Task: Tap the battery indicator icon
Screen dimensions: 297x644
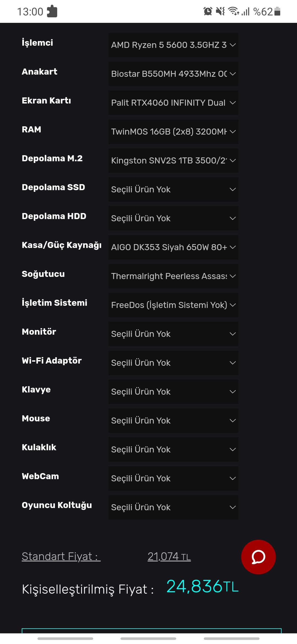Action: tap(277, 11)
